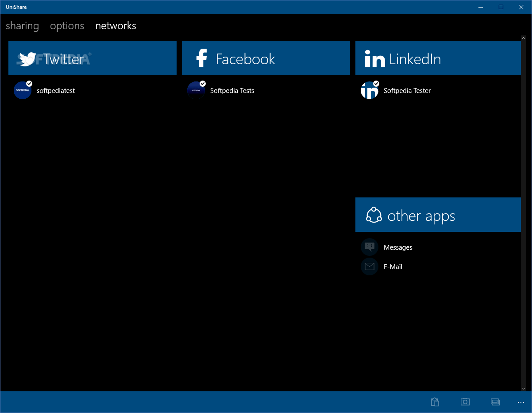Click the scrollbar down arrow
The height and width of the screenshot is (413, 532).
coord(524,389)
